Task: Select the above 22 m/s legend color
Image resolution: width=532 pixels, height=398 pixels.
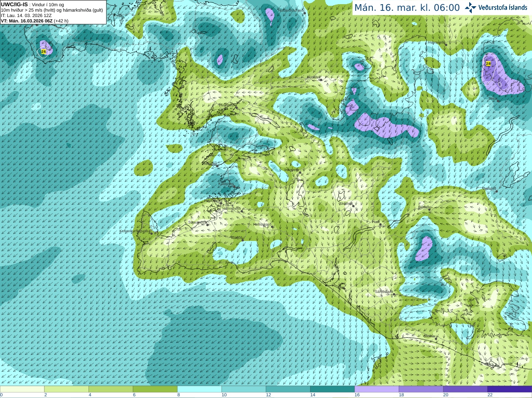Action: 510,389
